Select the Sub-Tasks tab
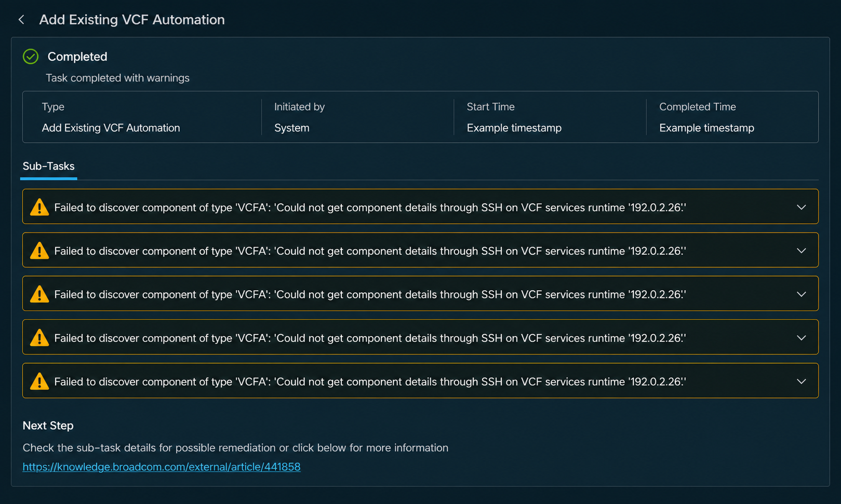 click(48, 166)
